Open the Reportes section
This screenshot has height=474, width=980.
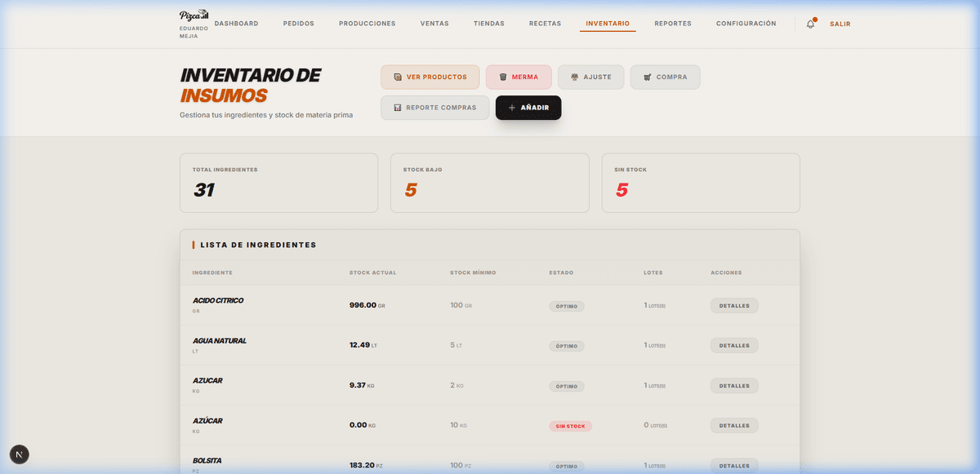point(672,24)
